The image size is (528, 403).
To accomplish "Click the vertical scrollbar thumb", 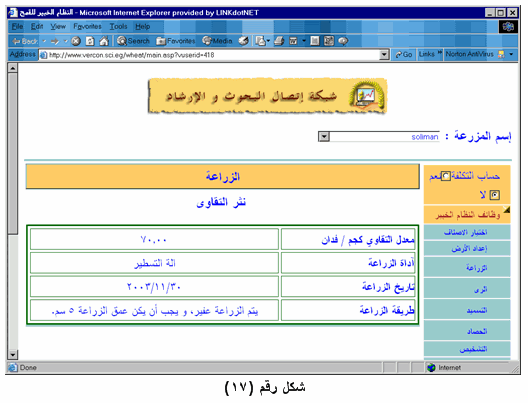I will pos(12,154).
